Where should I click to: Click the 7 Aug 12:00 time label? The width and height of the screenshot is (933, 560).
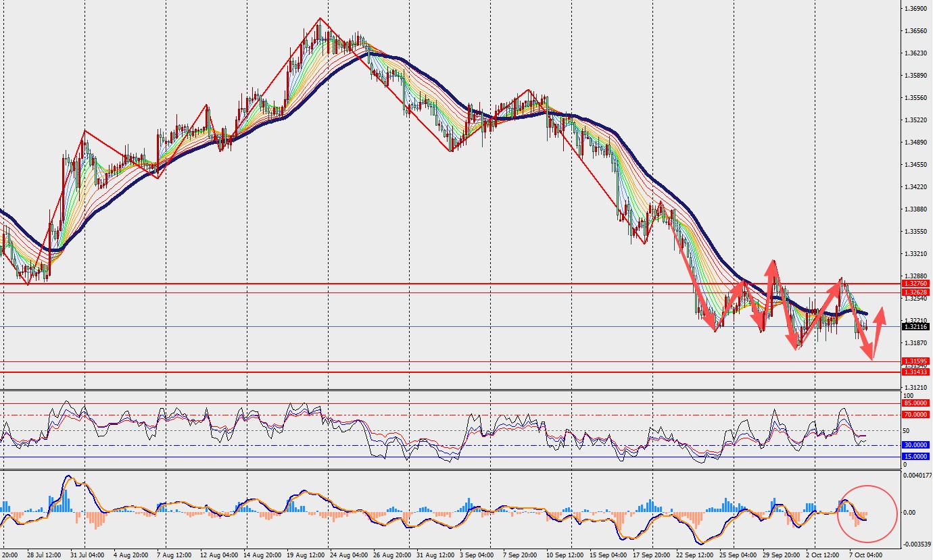coord(173,555)
